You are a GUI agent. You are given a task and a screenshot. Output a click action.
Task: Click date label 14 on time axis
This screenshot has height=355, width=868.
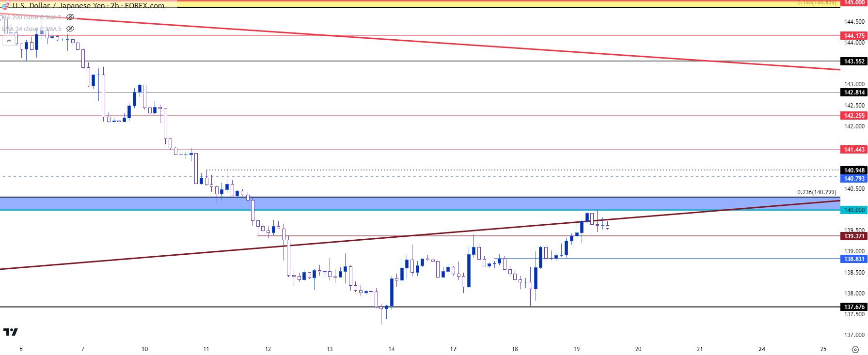coord(392,349)
